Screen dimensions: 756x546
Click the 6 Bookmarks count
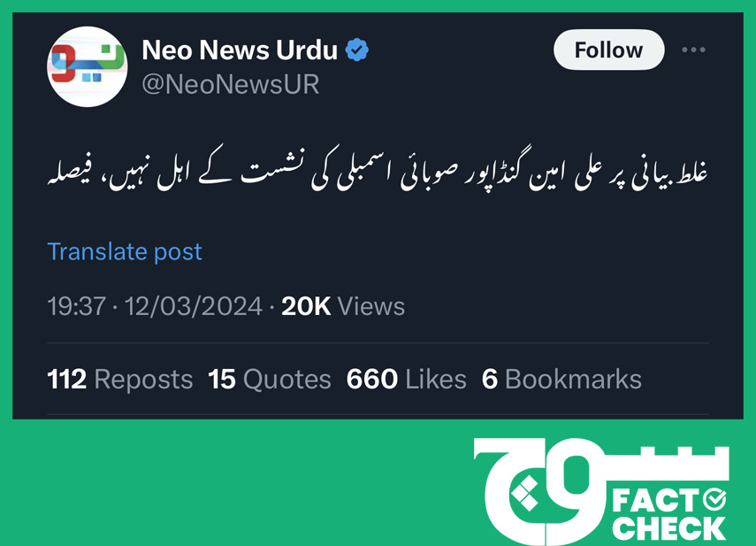[x=561, y=379]
